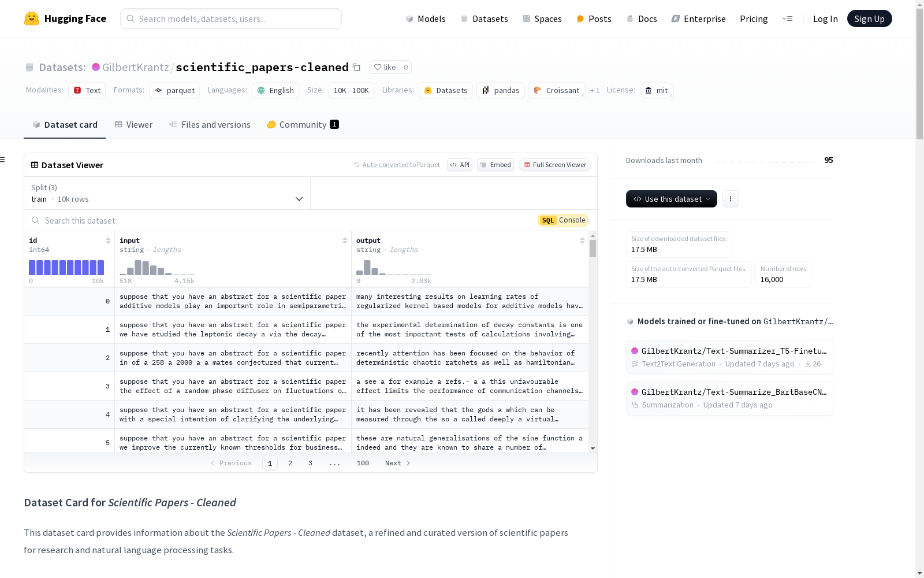Open the Pricing page

click(x=754, y=19)
